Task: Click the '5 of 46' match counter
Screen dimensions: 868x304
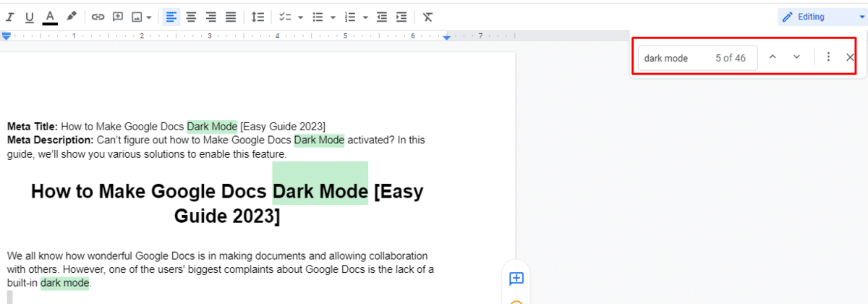Action: 731,58
